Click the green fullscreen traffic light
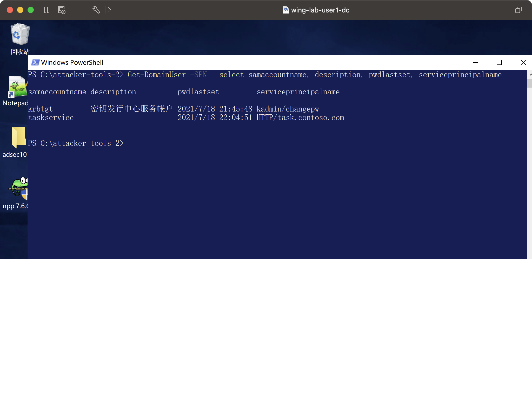Viewport: 532px width, 419px height. point(31,10)
